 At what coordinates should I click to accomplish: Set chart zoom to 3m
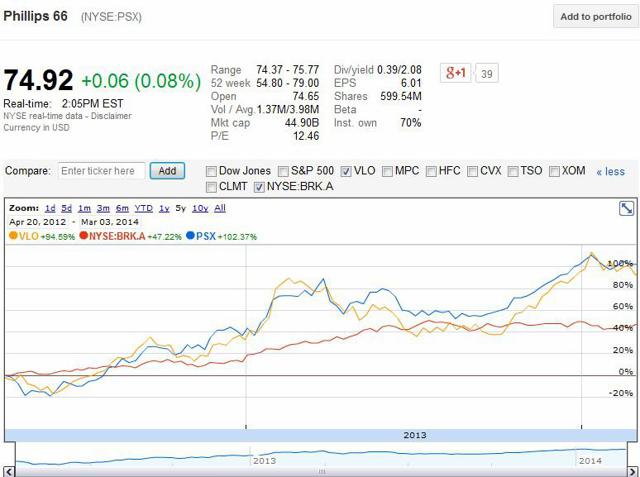click(x=103, y=208)
